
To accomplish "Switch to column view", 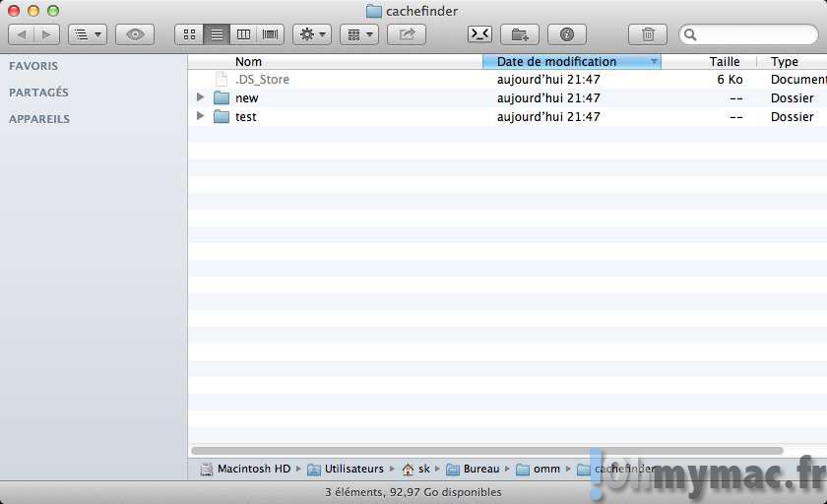I will [x=243, y=34].
